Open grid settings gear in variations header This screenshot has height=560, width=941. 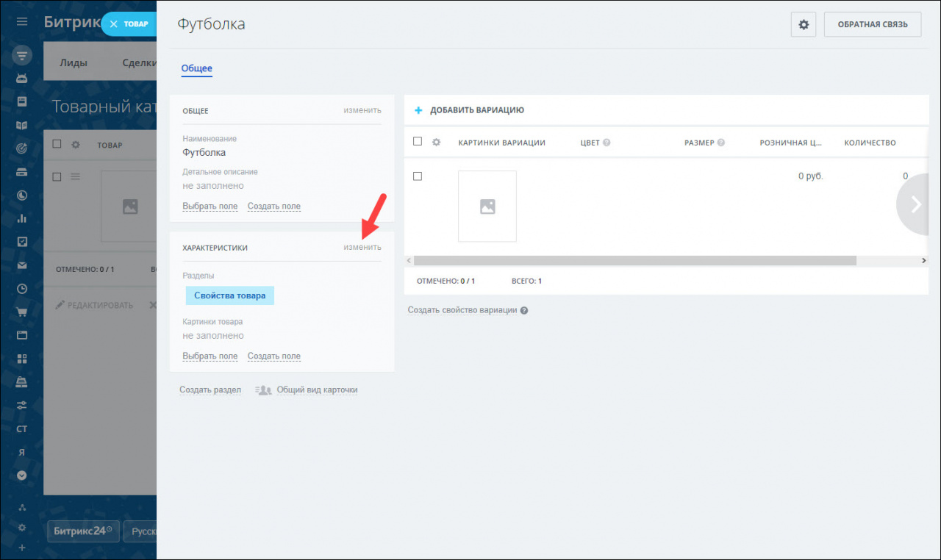(x=436, y=143)
